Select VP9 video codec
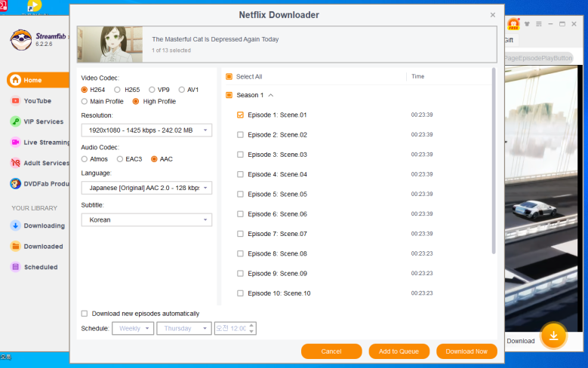The width and height of the screenshot is (588, 368). click(x=152, y=90)
